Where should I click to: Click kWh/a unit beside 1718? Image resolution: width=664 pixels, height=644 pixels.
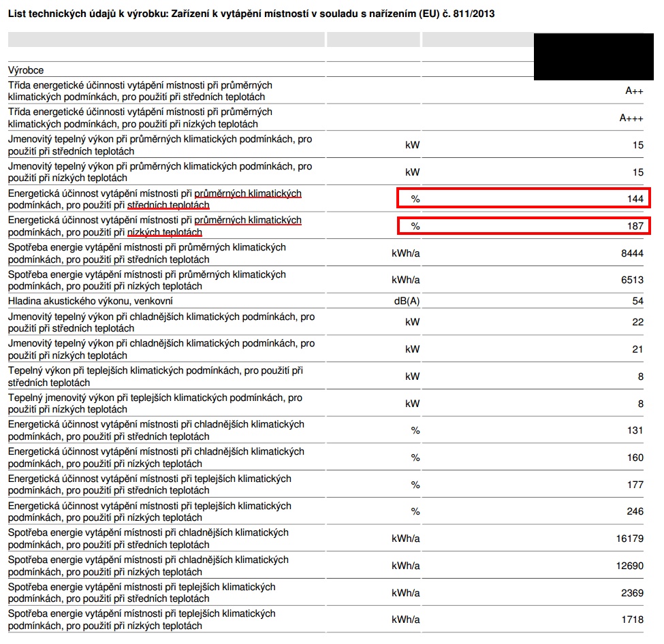click(406, 620)
